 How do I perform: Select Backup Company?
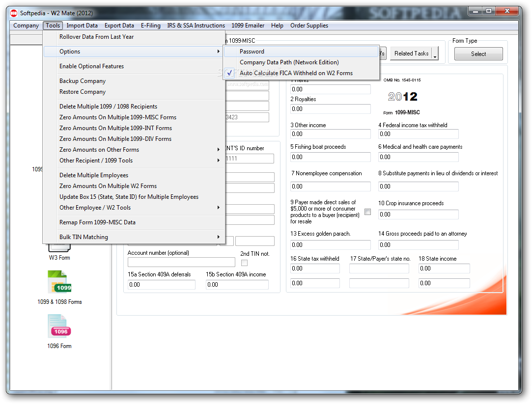click(x=134, y=81)
